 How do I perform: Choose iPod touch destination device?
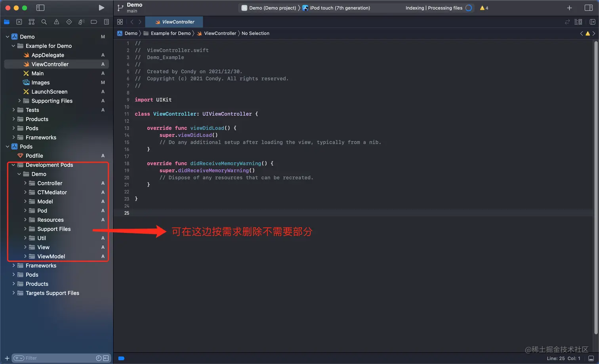pos(336,8)
